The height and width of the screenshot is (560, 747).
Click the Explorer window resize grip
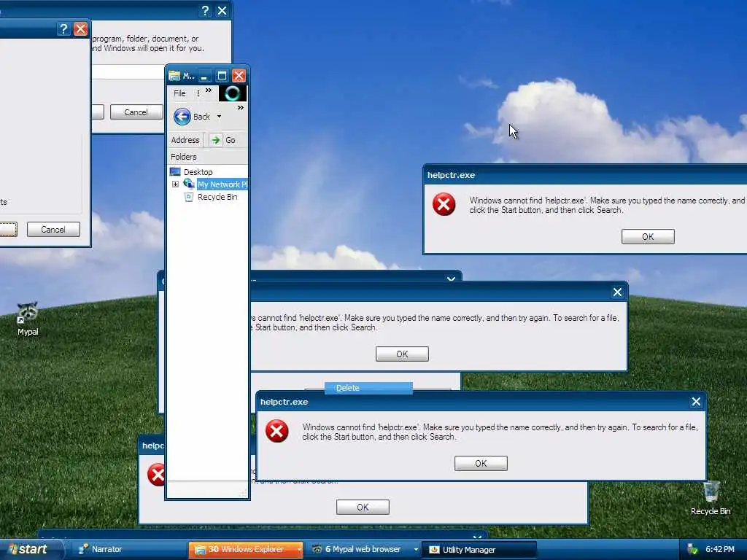[x=244, y=494]
